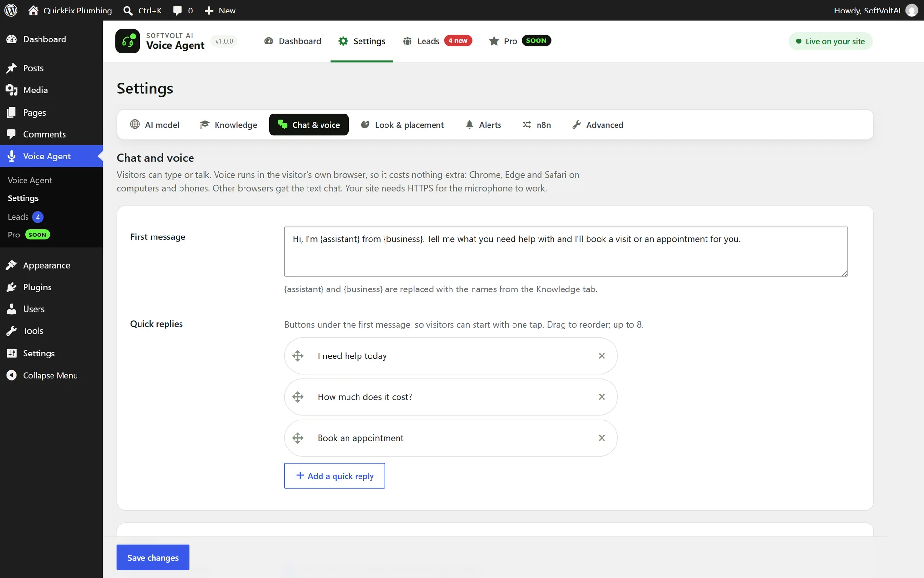Edit the "How much does it cost?" reply
Screen dimensions: 924x578
click(450, 397)
